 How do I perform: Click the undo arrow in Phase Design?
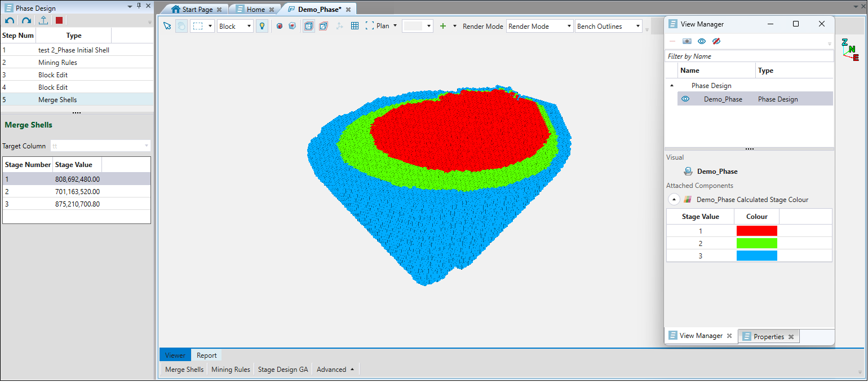(x=10, y=20)
